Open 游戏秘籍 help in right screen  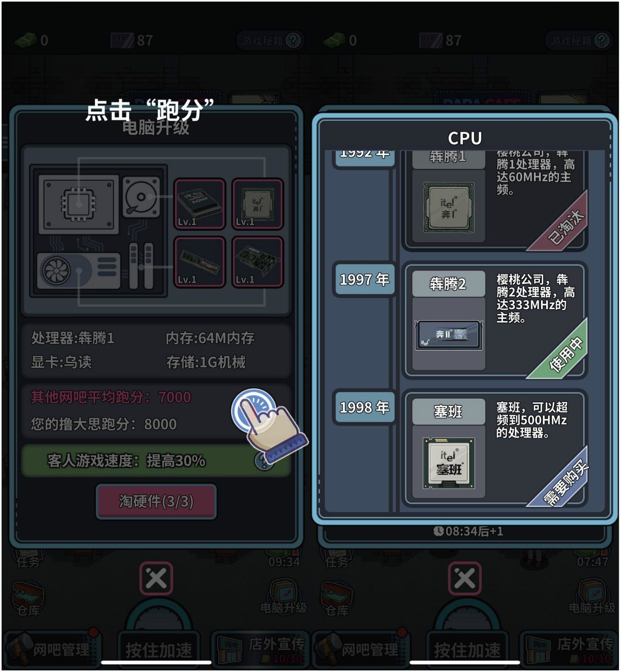point(578,41)
